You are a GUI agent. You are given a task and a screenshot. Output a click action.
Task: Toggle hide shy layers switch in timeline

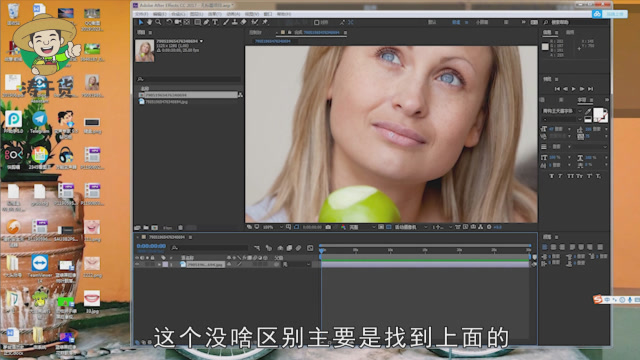280,248
